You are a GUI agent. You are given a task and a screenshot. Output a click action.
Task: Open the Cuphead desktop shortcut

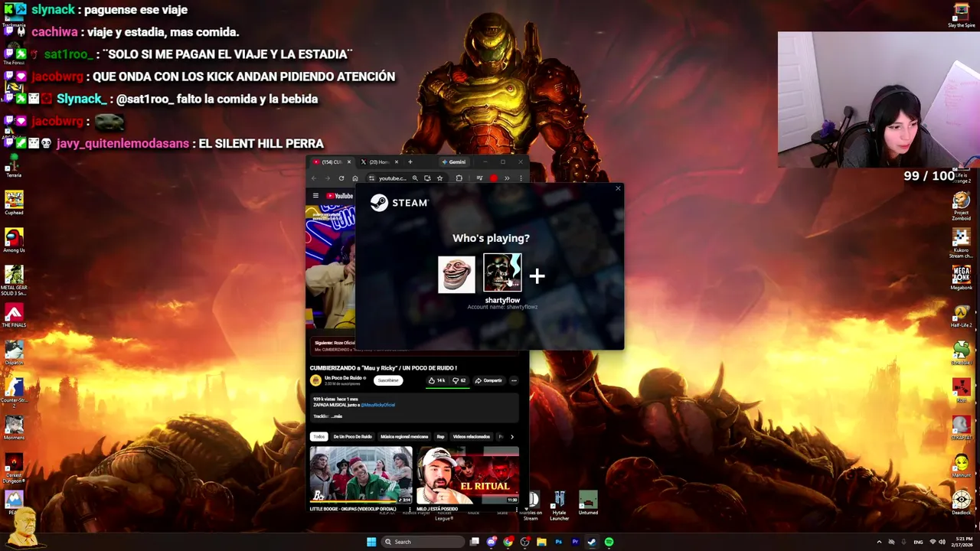(14, 202)
